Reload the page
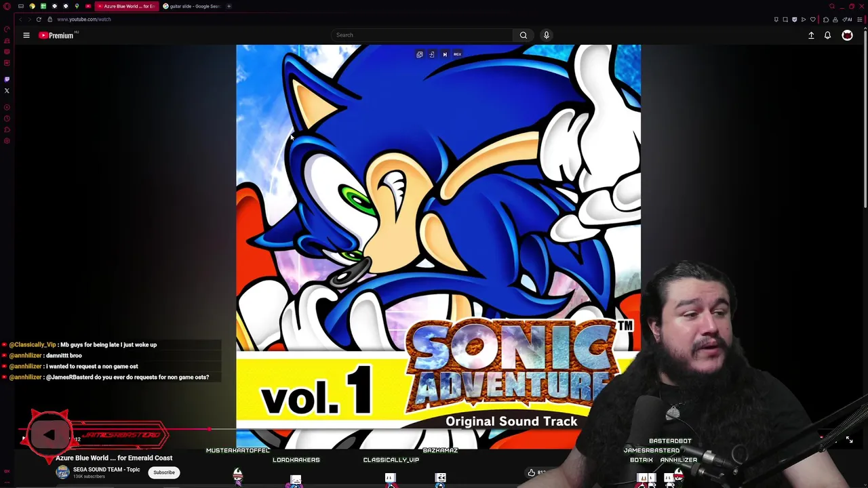 39,19
